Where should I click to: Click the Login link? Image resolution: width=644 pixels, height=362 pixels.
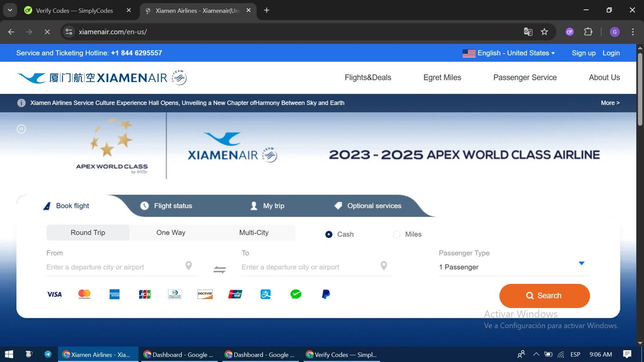click(611, 53)
